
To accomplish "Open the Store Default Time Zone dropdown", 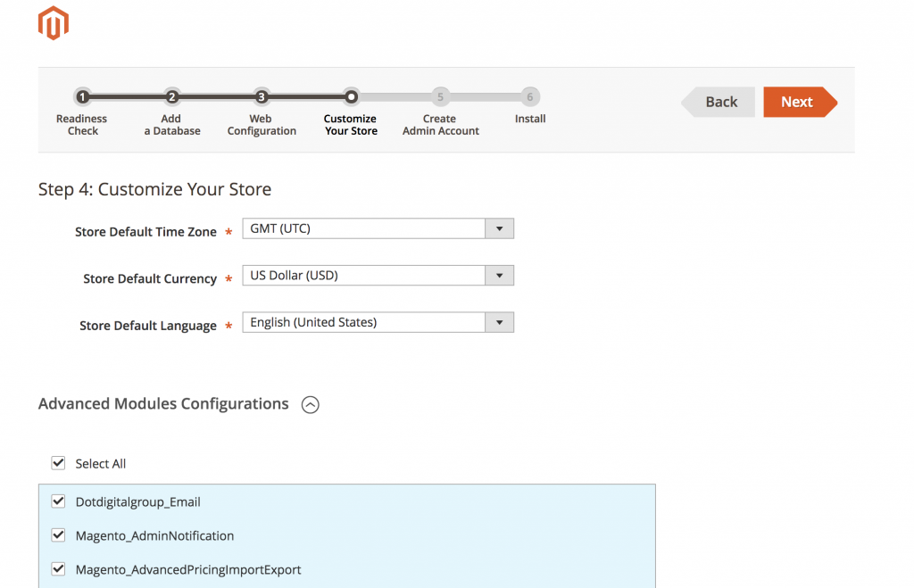I will pos(499,228).
